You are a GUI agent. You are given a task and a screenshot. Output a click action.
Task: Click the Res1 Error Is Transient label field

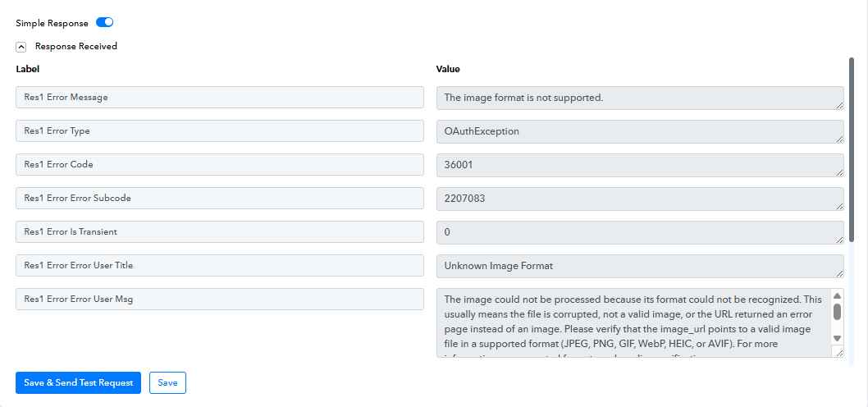[219, 232]
